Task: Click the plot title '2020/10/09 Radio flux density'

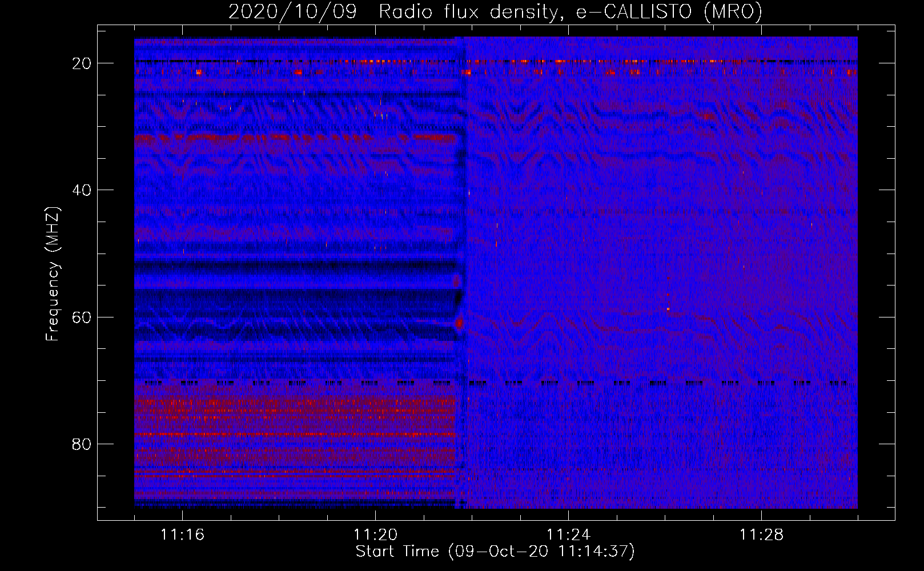Action: click(x=495, y=11)
